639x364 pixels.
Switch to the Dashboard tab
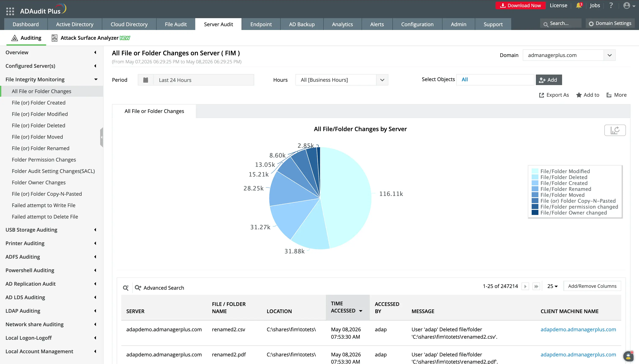click(x=26, y=24)
